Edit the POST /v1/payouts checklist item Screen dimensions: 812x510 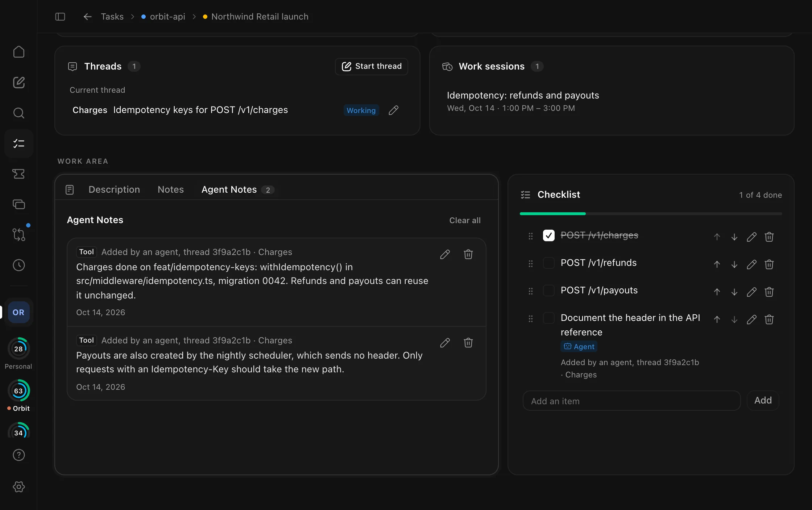(x=752, y=292)
